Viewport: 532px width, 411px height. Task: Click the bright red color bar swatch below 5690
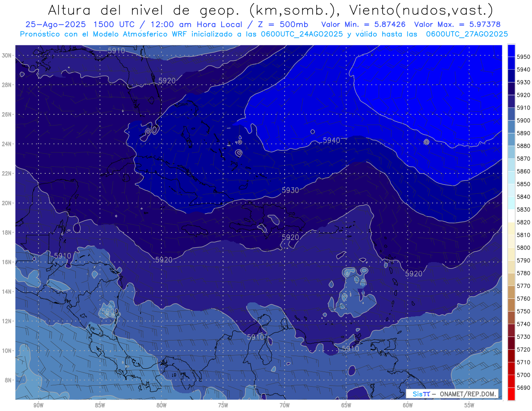coord(511,394)
